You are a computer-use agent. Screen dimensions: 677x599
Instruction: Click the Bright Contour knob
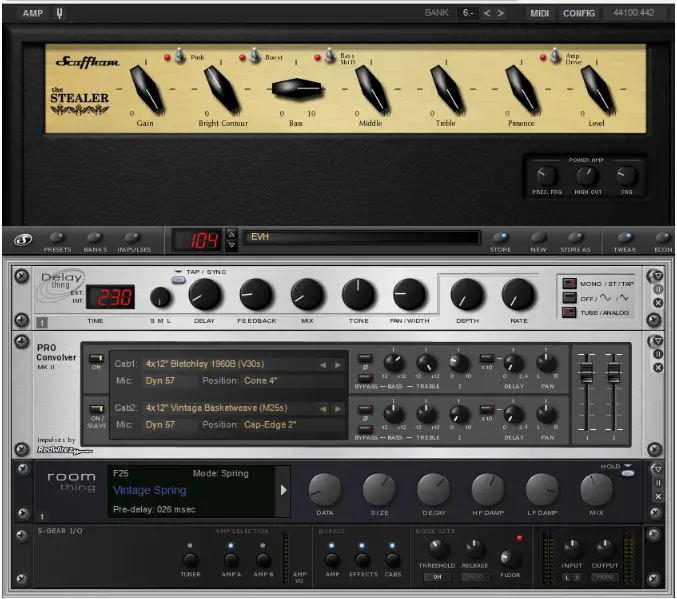(222, 89)
